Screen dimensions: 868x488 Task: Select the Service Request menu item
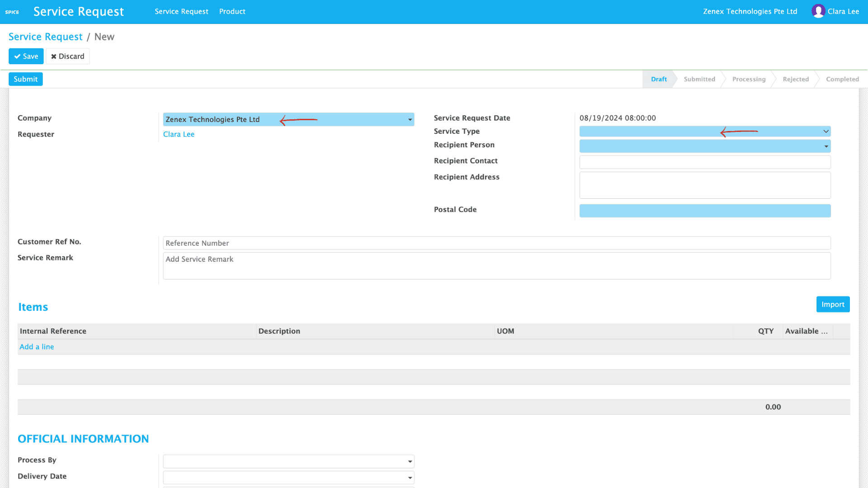[x=181, y=11]
